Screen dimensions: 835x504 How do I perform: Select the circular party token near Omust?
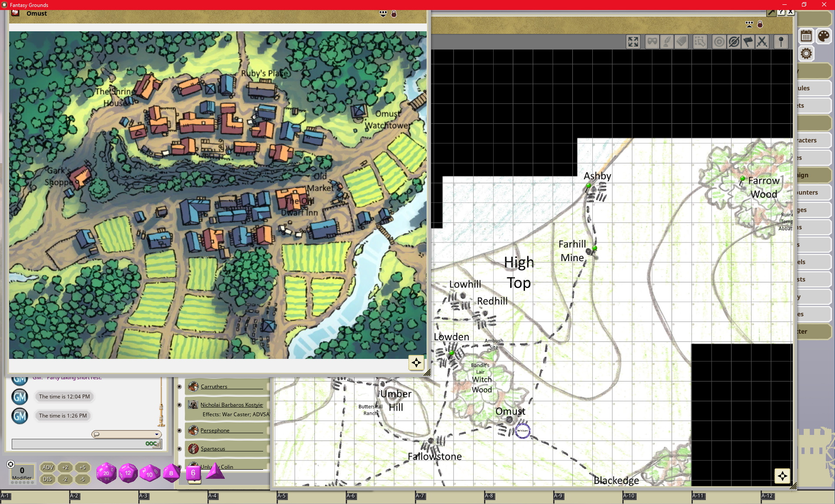coord(522,431)
